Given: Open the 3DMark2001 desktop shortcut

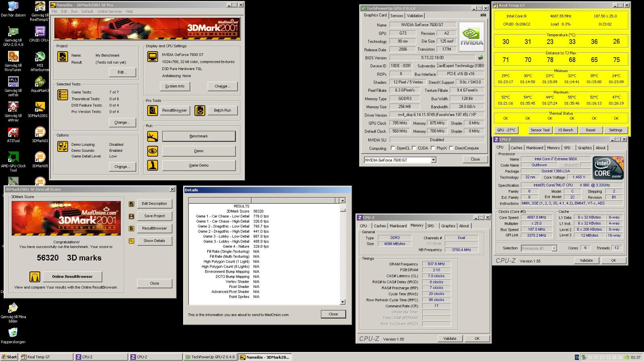Looking at the screenshot, I should click(x=39, y=110).
